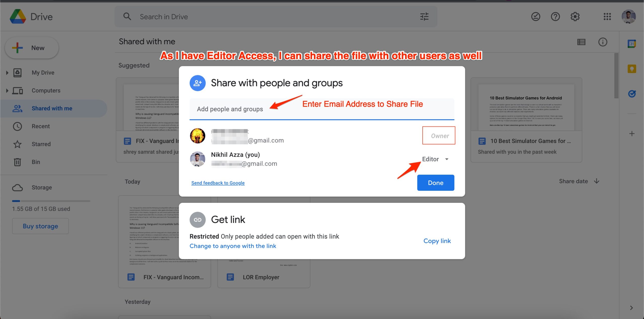Select the list view toggle icon
644x319 pixels.
pos(582,41)
